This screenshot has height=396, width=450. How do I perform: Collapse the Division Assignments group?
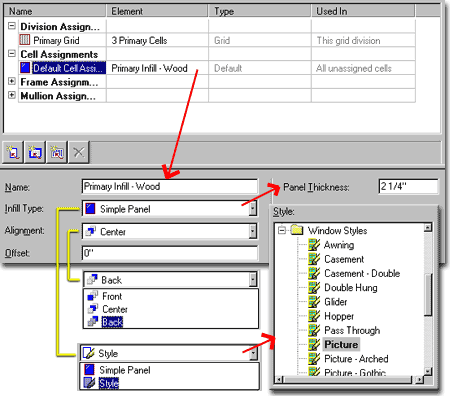[x=12, y=26]
